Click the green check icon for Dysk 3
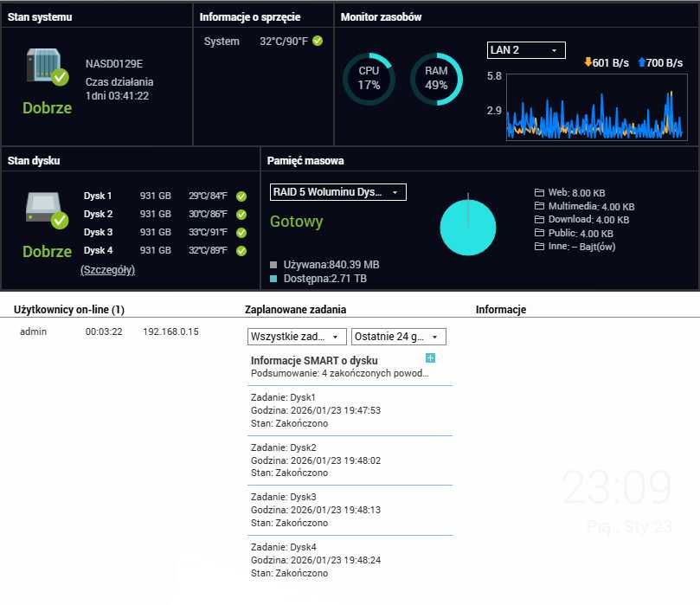The height and width of the screenshot is (605, 700). tap(241, 233)
